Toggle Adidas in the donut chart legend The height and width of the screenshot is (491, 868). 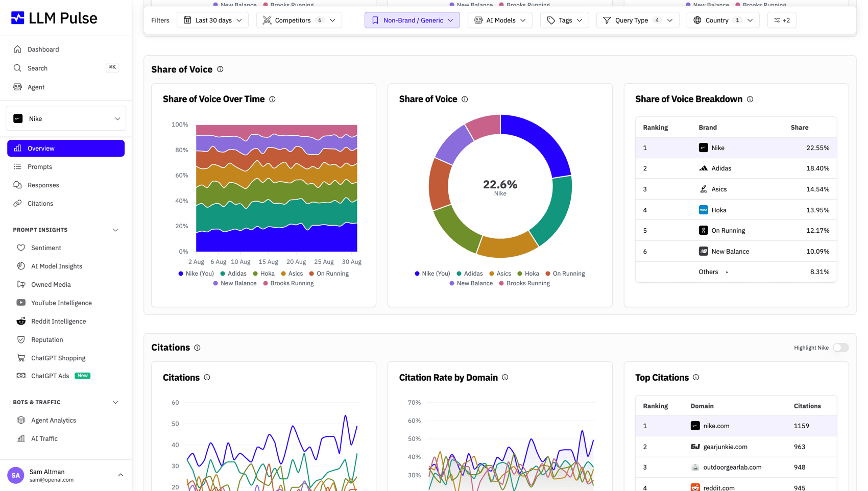click(470, 274)
